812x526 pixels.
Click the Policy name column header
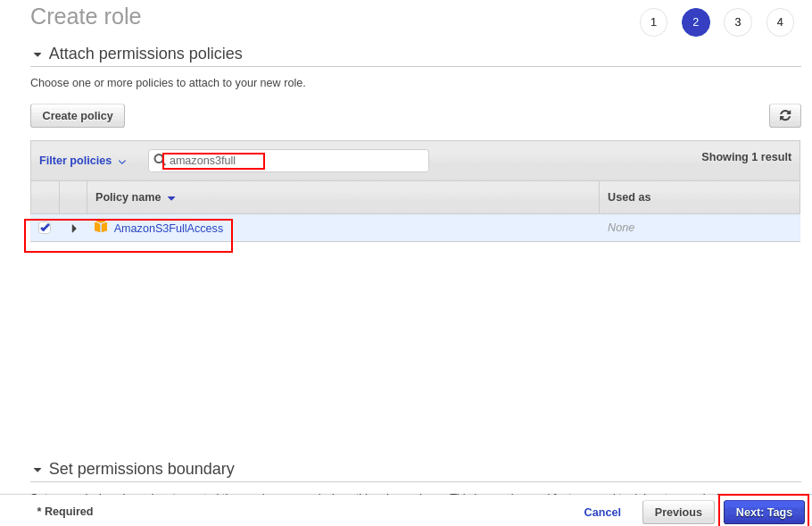(x=128, y=197)
